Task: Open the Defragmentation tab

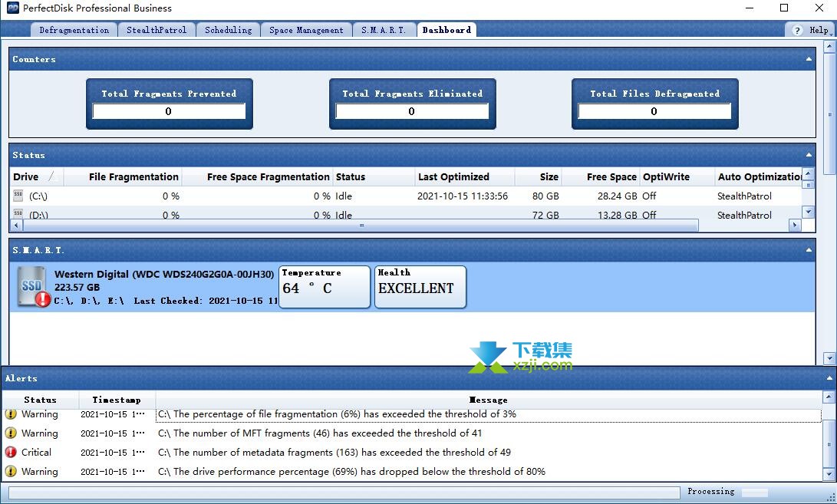Action: [74, 30]
